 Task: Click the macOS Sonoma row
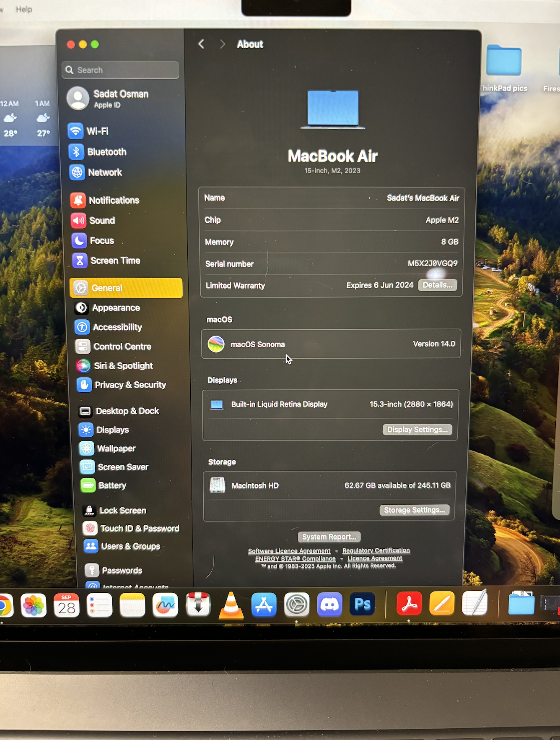click(x=331, y=344)
